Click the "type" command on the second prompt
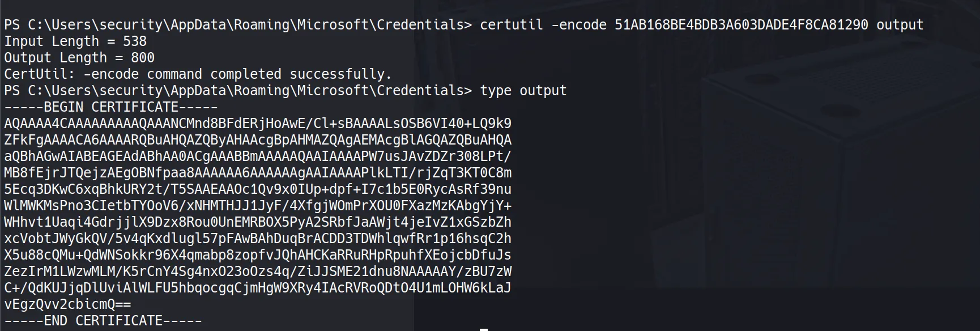 (496, 91)
